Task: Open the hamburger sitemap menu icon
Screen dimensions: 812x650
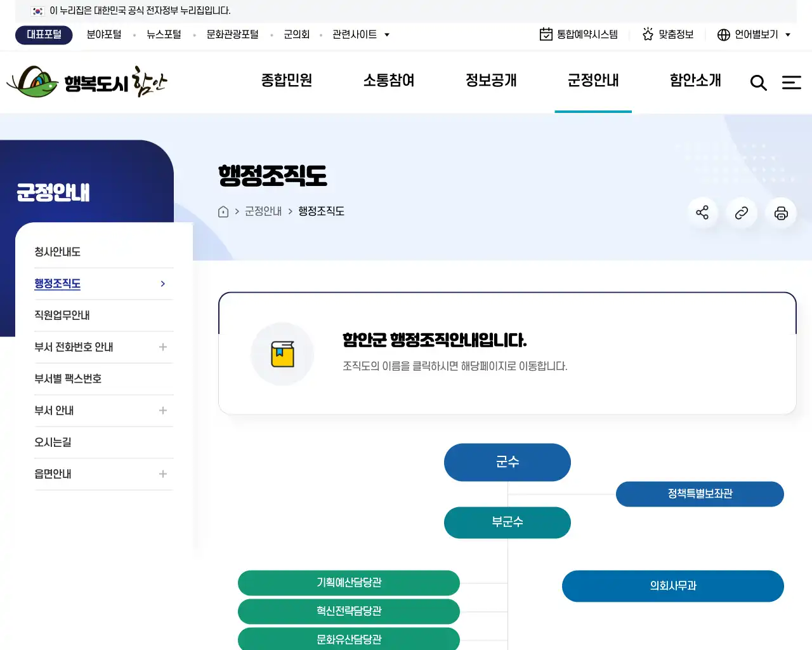Action: [791, 83]
